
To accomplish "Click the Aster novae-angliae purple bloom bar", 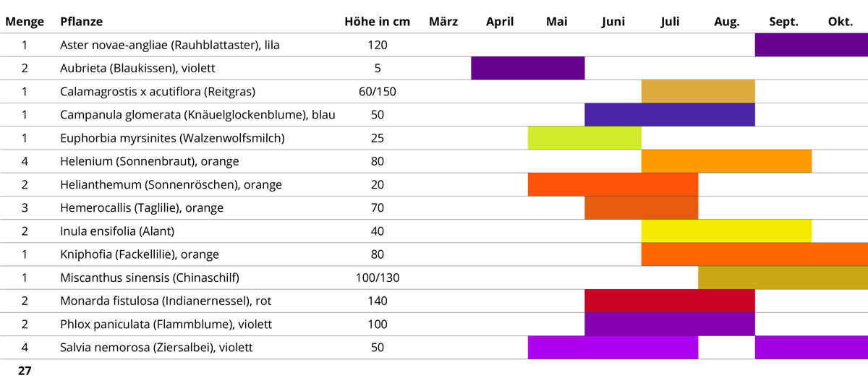I will (811, 45).
